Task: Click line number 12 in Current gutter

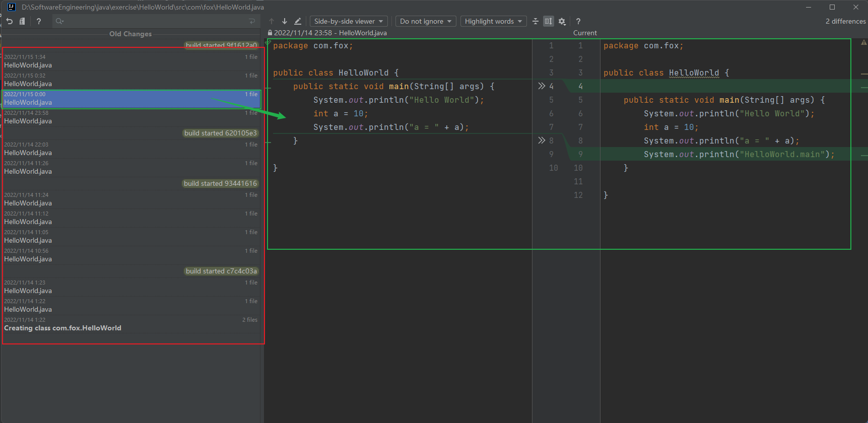Action: [x=578, y=195]
